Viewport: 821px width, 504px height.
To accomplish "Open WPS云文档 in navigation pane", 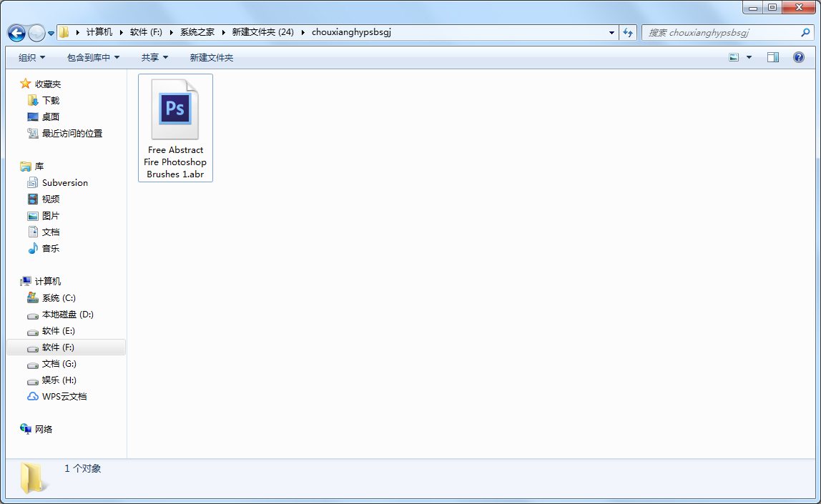I will pos(64,397).
